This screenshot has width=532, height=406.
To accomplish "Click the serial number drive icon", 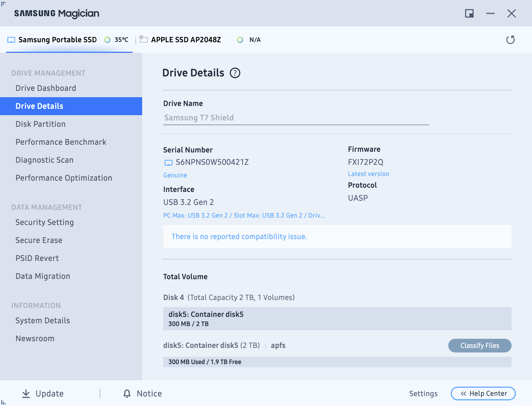I will [169, 162].
